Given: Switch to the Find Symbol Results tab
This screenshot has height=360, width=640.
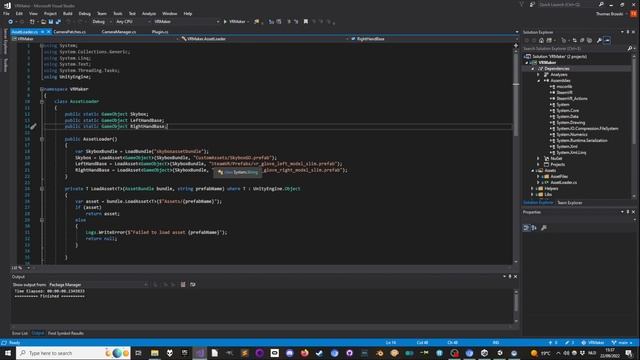Looking at the screenshot, I should [66, 333].
